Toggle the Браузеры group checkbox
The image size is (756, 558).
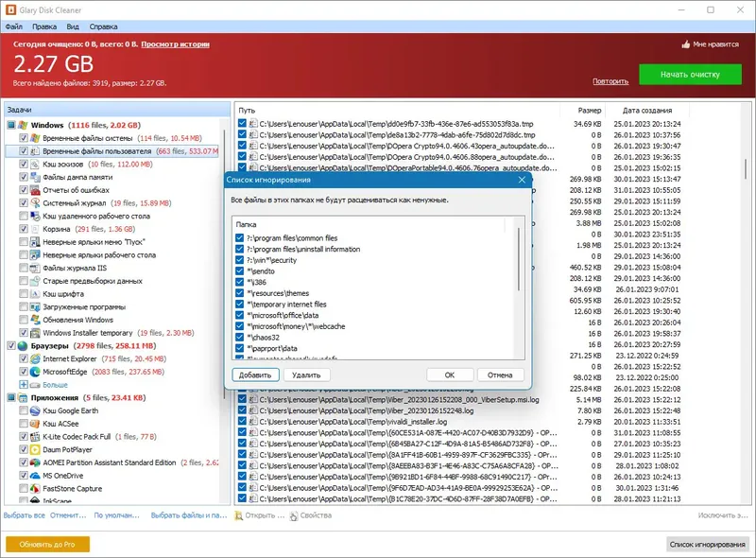[x=11, y=345]
